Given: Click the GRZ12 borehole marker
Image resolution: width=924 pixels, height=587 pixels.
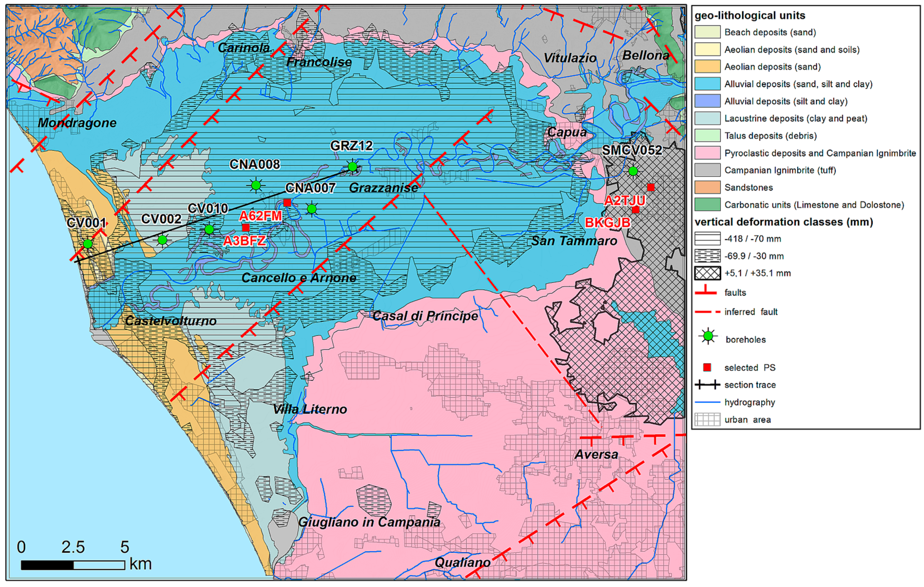Looking at the screenshot, I should pyautogui.click(x=352, y=167).
